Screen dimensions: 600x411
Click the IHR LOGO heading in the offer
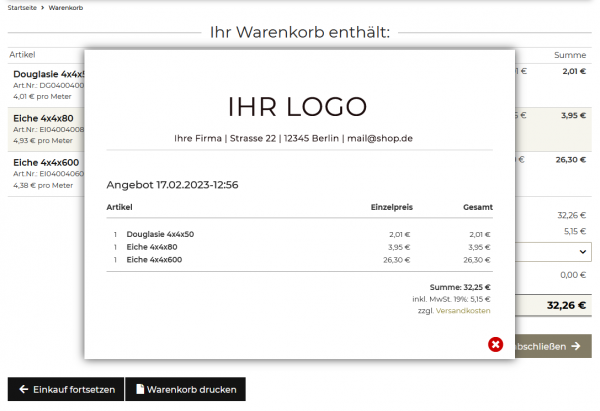[298, 106]
